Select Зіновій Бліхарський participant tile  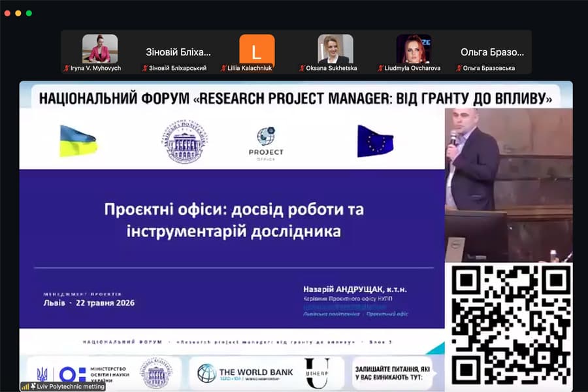pyautogui.click(x=178, y=52)
